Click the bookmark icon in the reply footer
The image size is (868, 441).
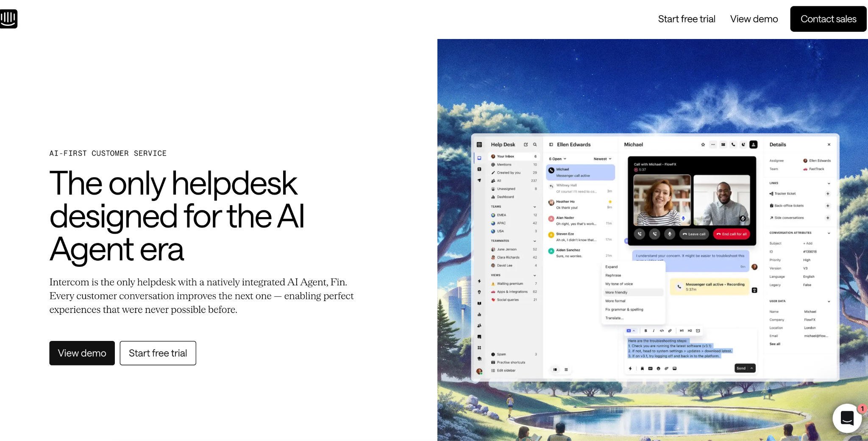coord(642,368)
